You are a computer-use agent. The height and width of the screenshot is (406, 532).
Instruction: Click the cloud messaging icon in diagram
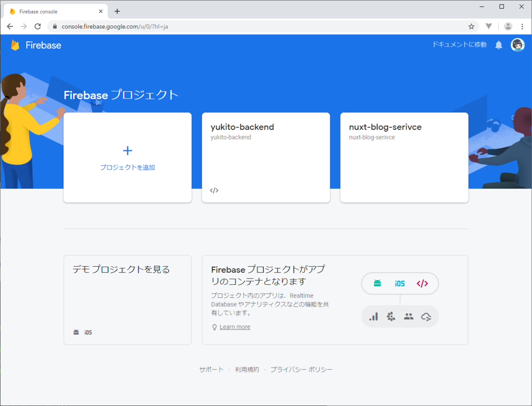pos(426,316)
